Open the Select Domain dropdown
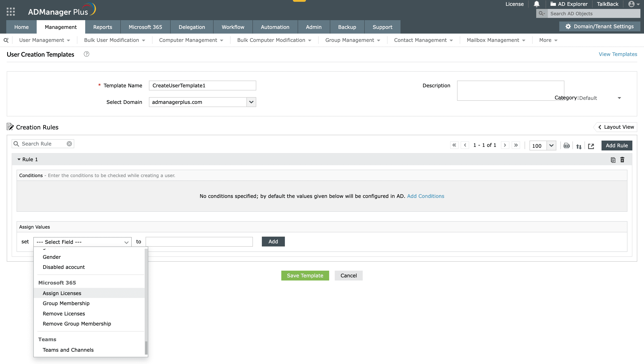This screenshot has width=644, height=364. click(x=251, y=102)
